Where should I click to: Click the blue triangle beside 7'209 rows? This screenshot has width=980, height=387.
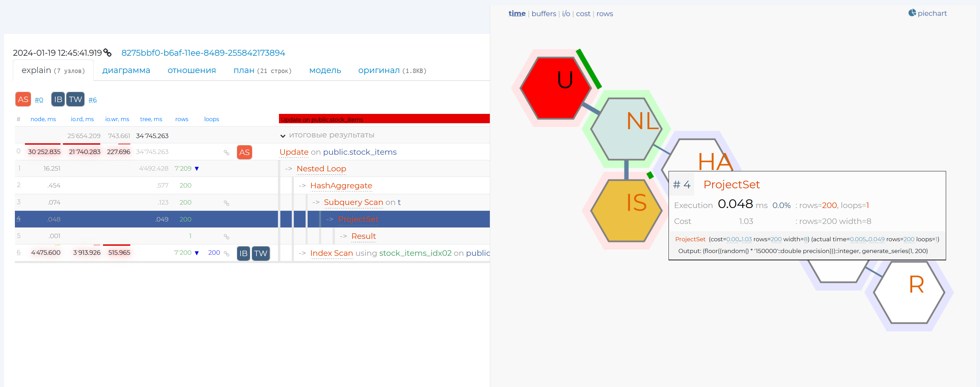click(197, 169)
